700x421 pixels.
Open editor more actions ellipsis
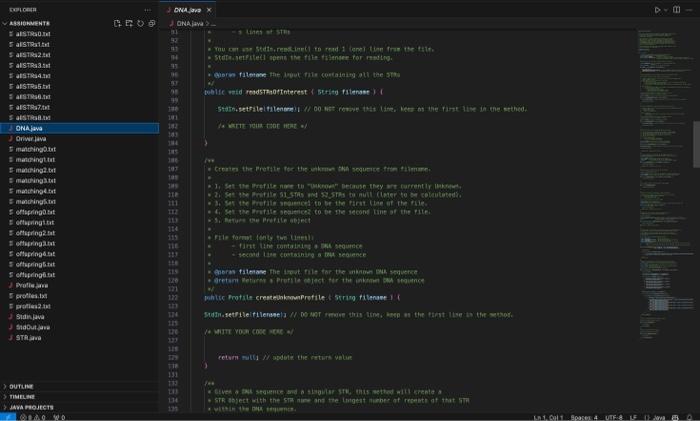click(689, 10)
